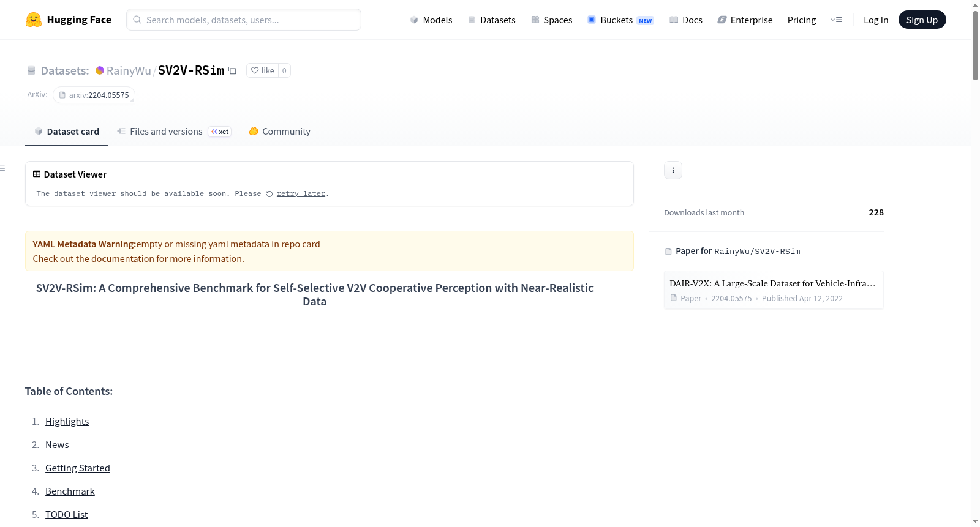Click the xet badge on Files tab
The width and height of the screenshot is (980, 527).
tap(220, 132)
